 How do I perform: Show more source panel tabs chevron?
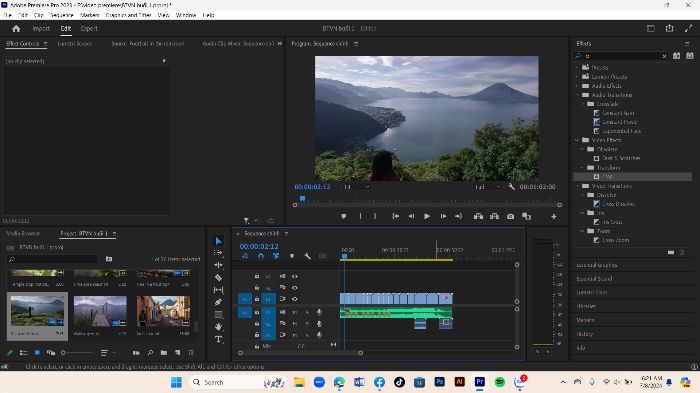click(x=279, y=43)
